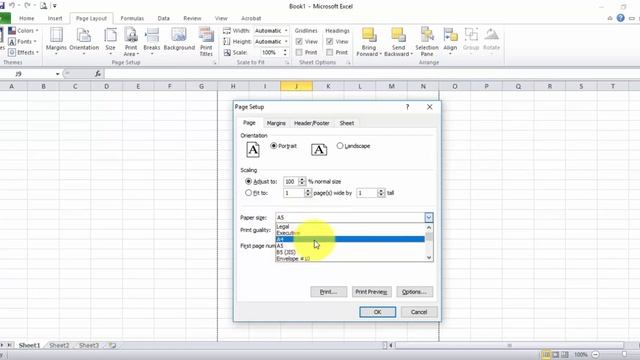Switch to the Margins tab in dialog
The height and width of the screenshot is (360, 640).
[276, 123]
